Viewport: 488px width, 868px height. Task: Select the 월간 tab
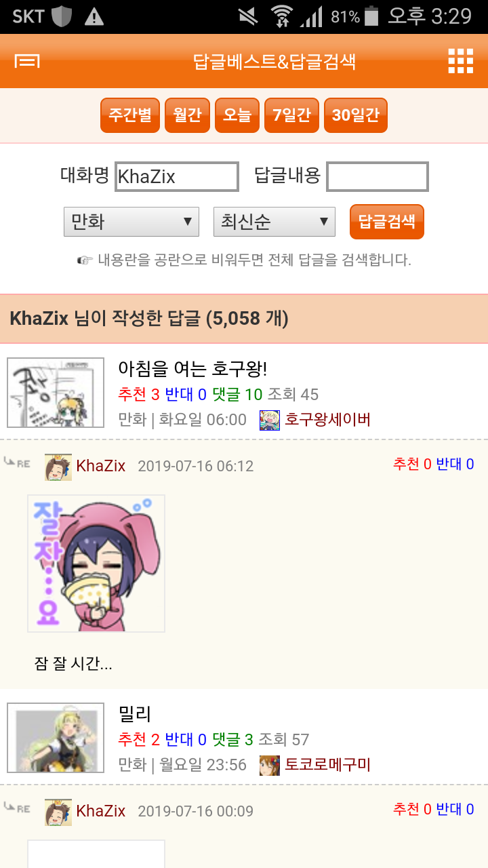188,115
